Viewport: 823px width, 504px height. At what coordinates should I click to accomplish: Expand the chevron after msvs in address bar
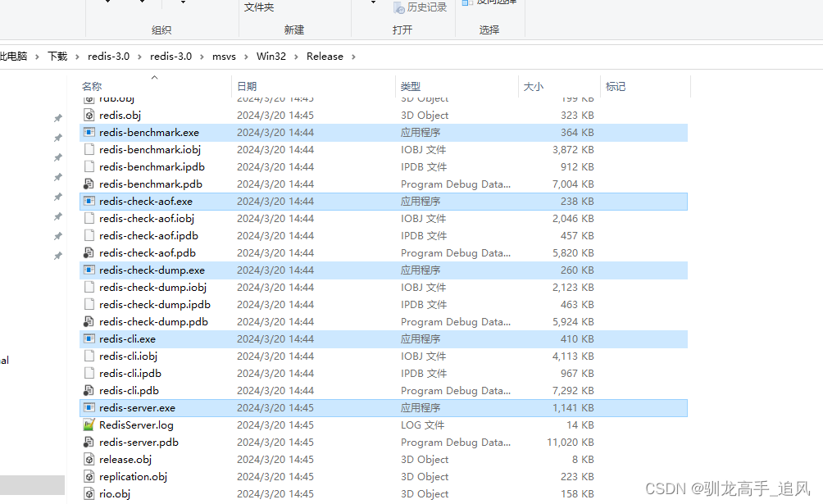(x=246, y=57)
